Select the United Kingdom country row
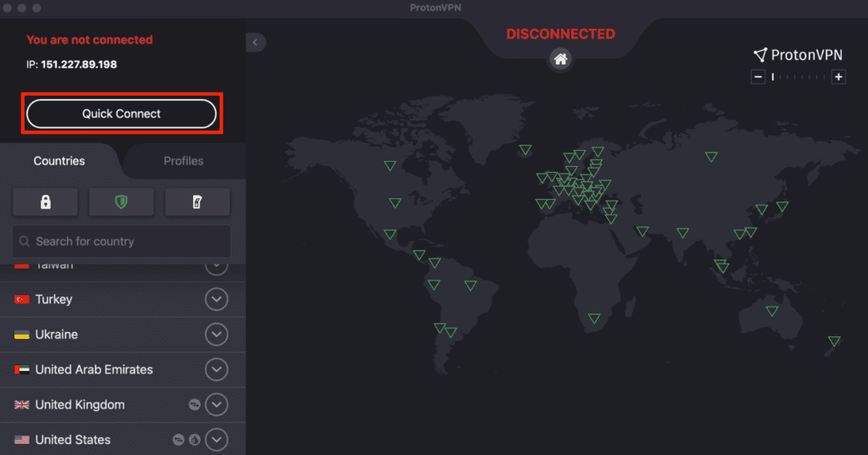Image resolution: width=868 pixels, height=455 pixels. pyautogui.click(x=123, y=405)
